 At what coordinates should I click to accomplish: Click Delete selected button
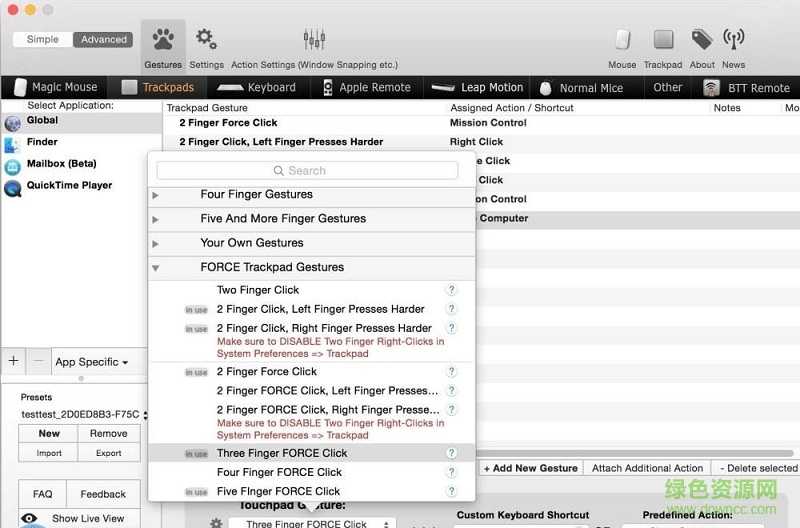pyautogui.click(x=758, y=468)
